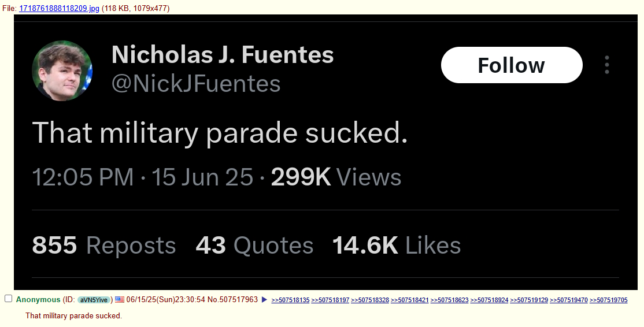Open reply link >>507518135
The height and width of the screenshot is (327, 644).
290,300
